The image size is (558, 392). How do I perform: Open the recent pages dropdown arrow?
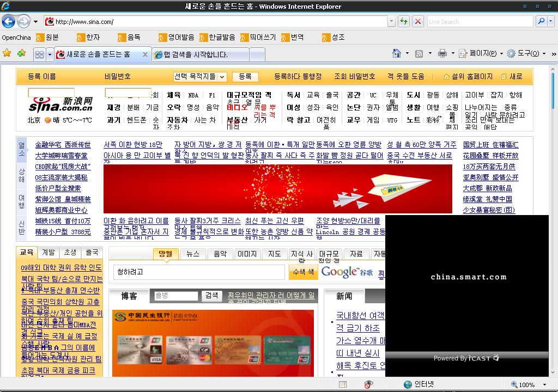pyautogui.click(x=35, y=22)
